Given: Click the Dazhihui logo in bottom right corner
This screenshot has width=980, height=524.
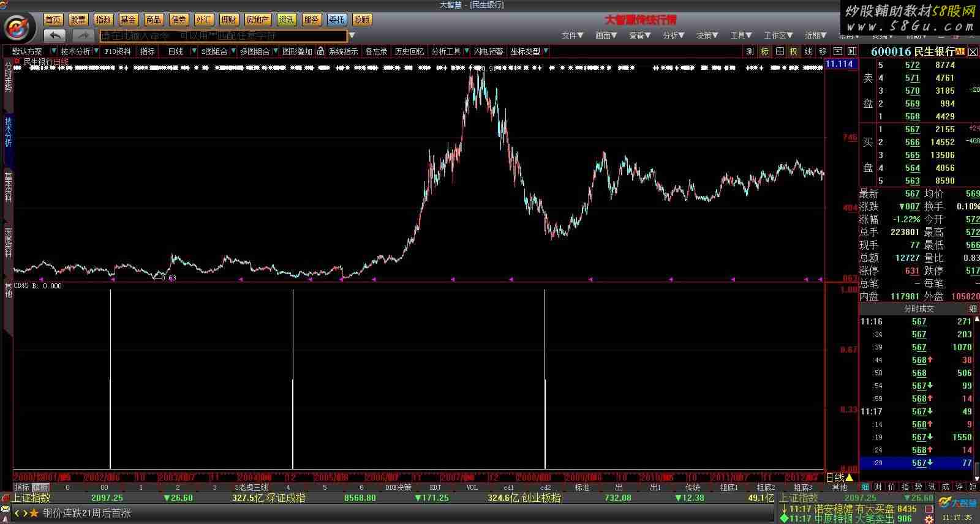Looking at the screenshot, I should click(x=959, y=503).
